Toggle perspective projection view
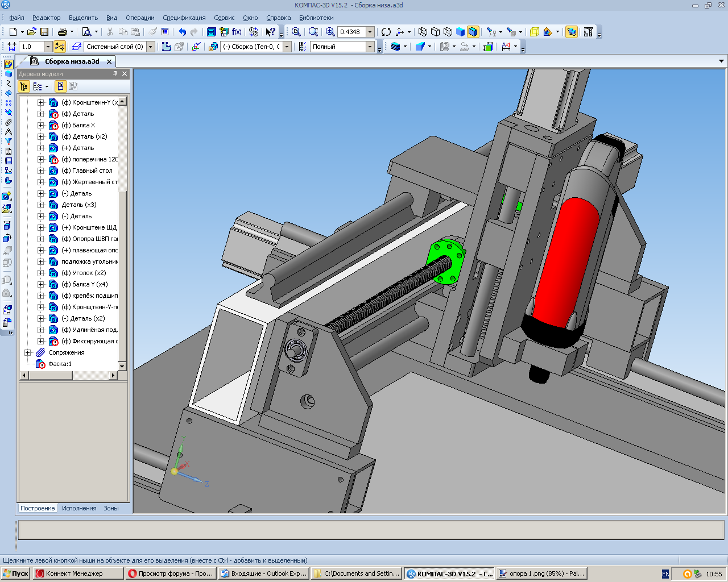Screen dimensions: 728x582 (534, 32)
